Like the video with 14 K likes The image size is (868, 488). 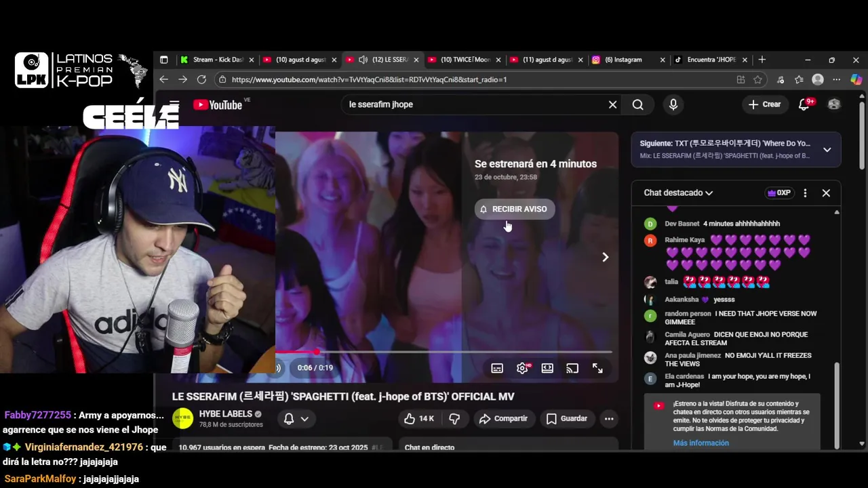(419, 418)
